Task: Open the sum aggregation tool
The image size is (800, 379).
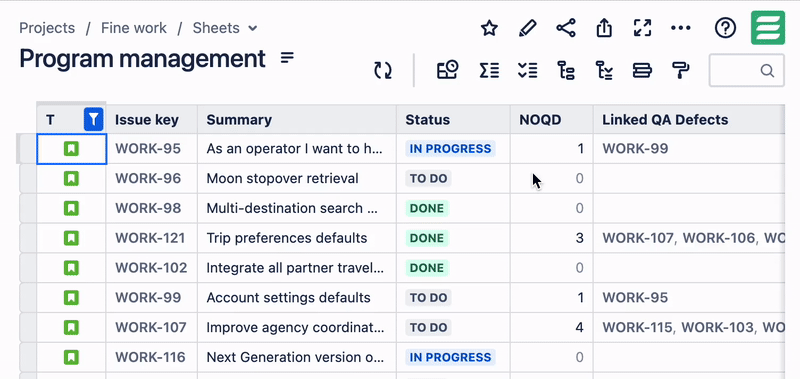Action: [x=489, y=70]
